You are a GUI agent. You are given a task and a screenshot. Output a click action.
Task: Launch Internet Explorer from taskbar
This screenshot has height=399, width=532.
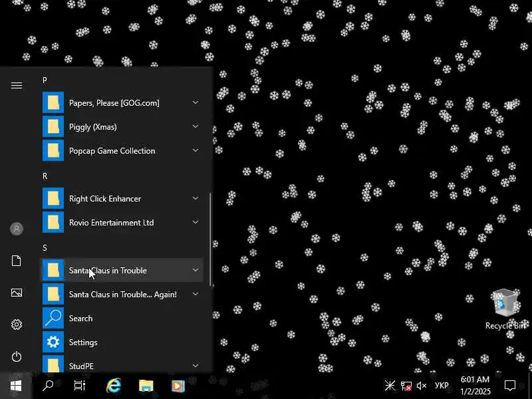[114, 386]
